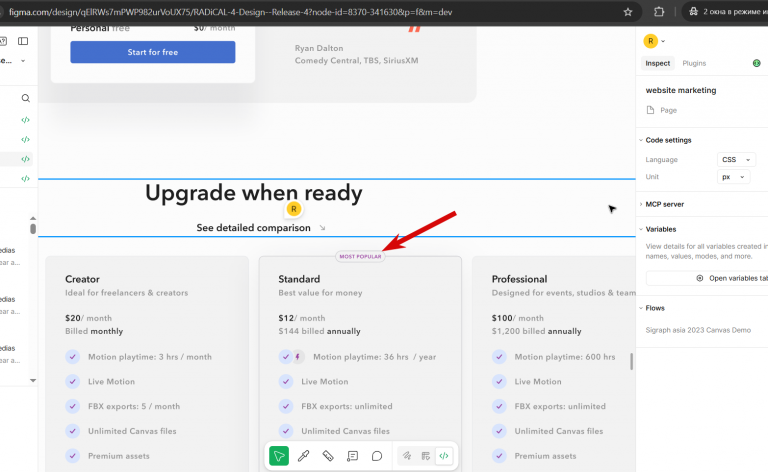Viewport: 768px width, 472px height.
Task: Pick the eyedropper tool in bottom toolbar
Action: (x=304, y=456)
